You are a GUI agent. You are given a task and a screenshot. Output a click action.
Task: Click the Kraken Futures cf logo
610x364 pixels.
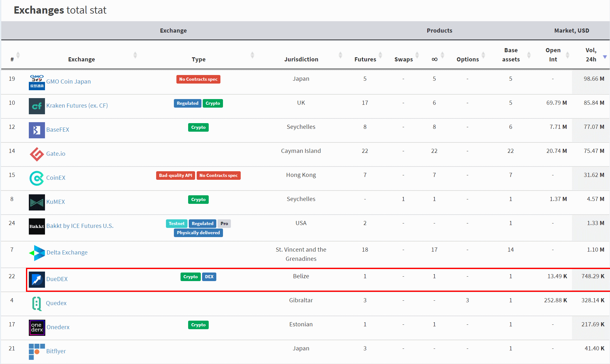(x=37, y=106)
